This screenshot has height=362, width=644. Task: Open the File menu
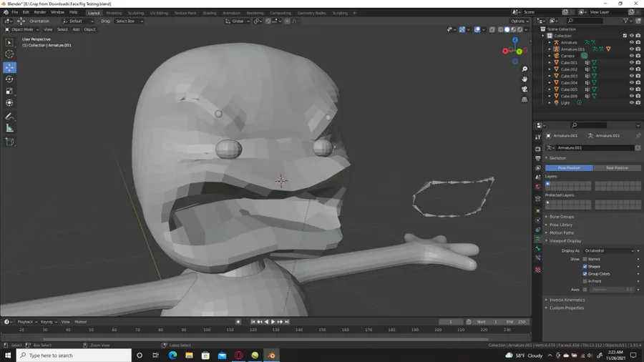[14, 12]
